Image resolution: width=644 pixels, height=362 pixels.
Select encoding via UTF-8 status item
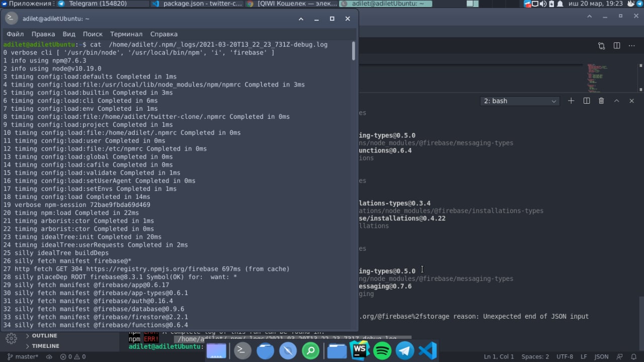[x=565, y=356]
